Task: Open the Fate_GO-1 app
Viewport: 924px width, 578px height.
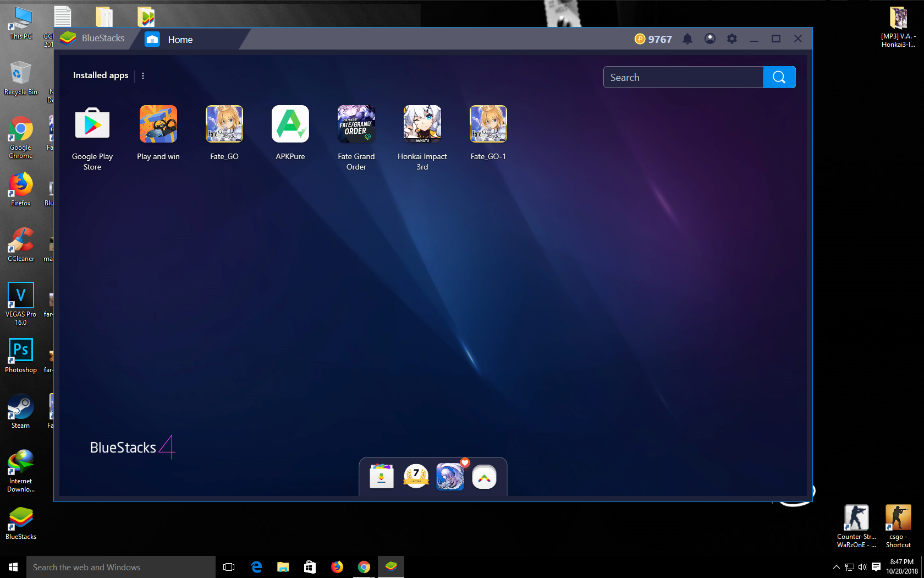Action: [488, 124]
